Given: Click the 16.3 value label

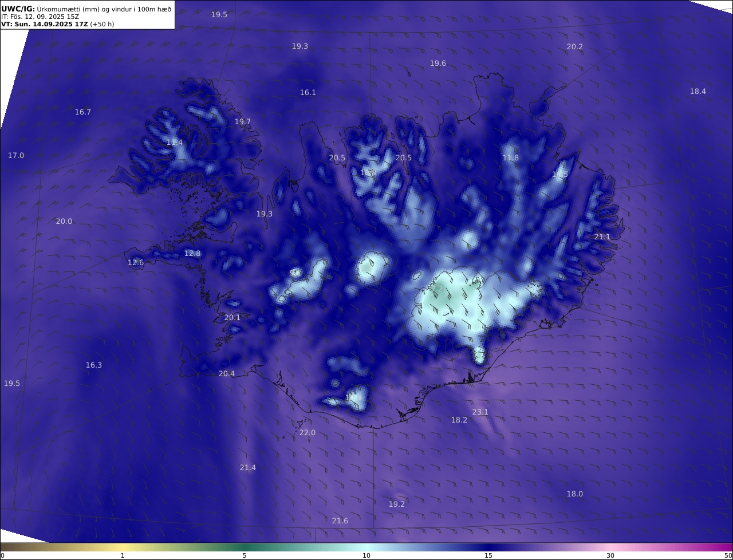Looking at the screenshot, I should [94, 365].
